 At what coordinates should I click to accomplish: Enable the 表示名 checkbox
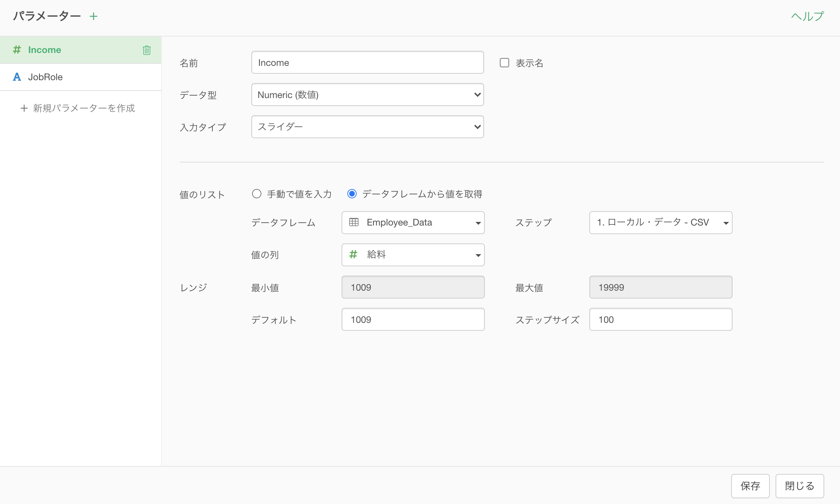click(504, 63)
